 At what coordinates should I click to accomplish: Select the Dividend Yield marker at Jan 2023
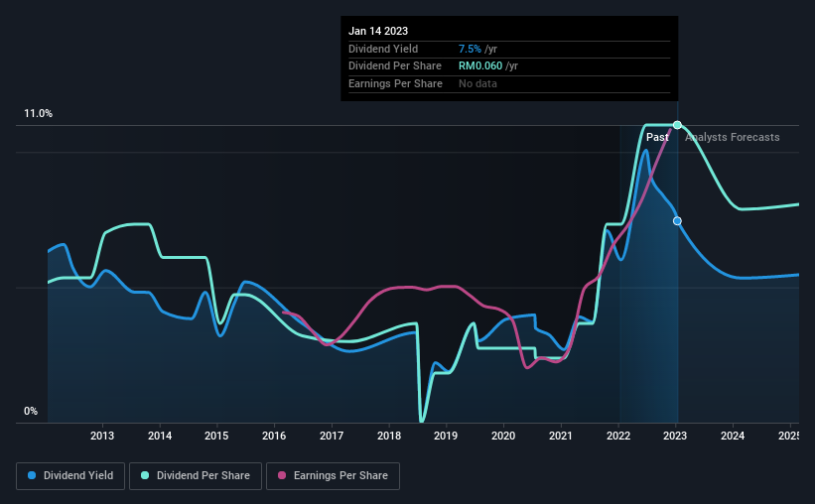677,221
